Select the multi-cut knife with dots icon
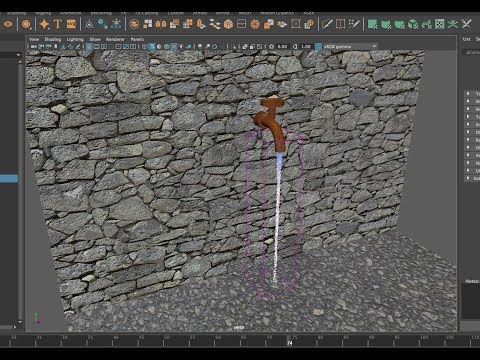Screen dimensions: 480x360 click(x=354, y=24)
